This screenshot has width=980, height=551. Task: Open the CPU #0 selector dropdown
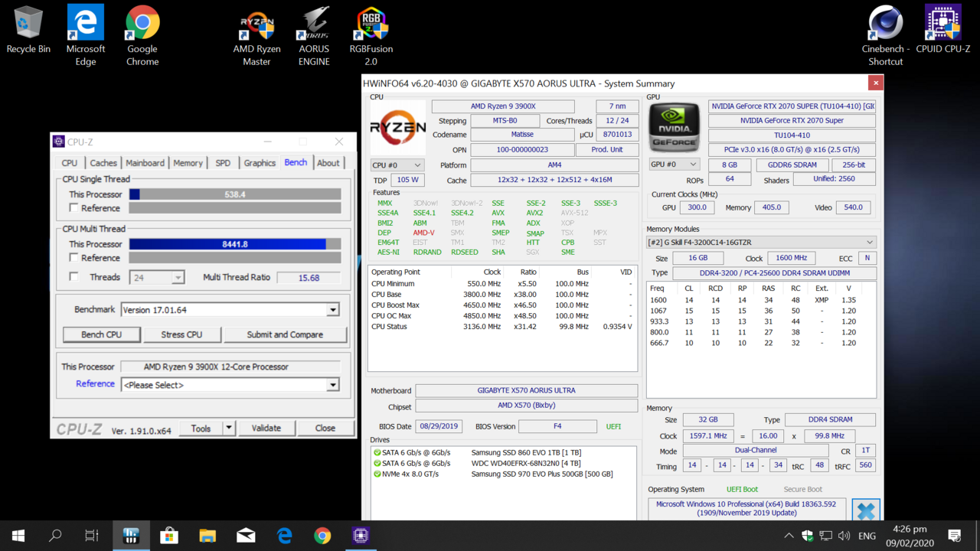pos(397,165)
